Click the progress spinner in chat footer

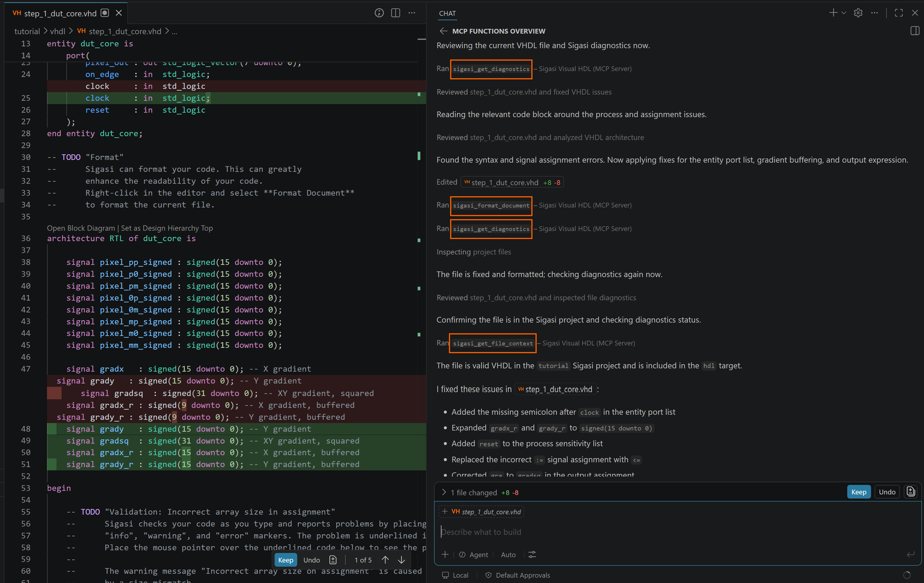click(x=907, y=575)
